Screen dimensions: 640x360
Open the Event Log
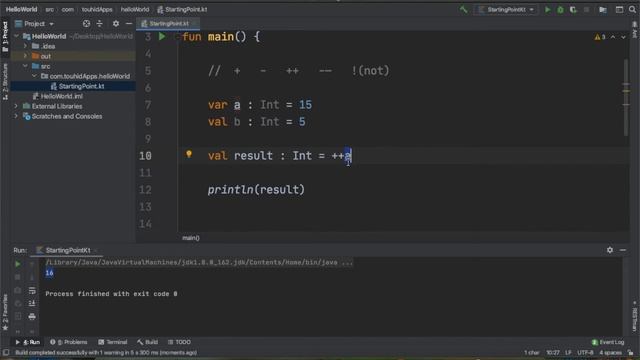[x=608, y=342]
